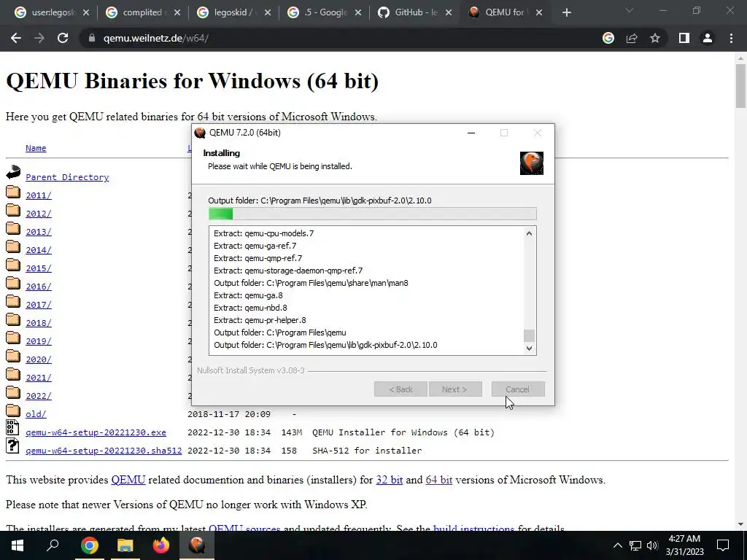
Task: Open the notification center icon
Action: 723,545
